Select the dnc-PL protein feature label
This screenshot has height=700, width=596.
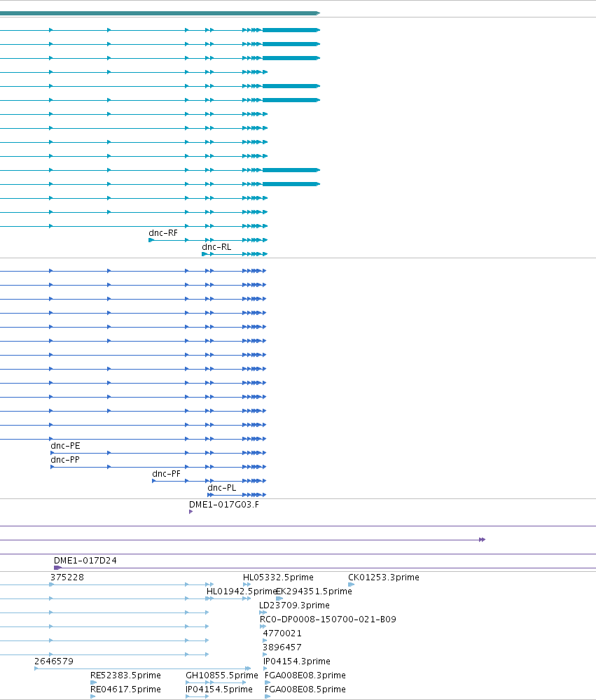222,487
